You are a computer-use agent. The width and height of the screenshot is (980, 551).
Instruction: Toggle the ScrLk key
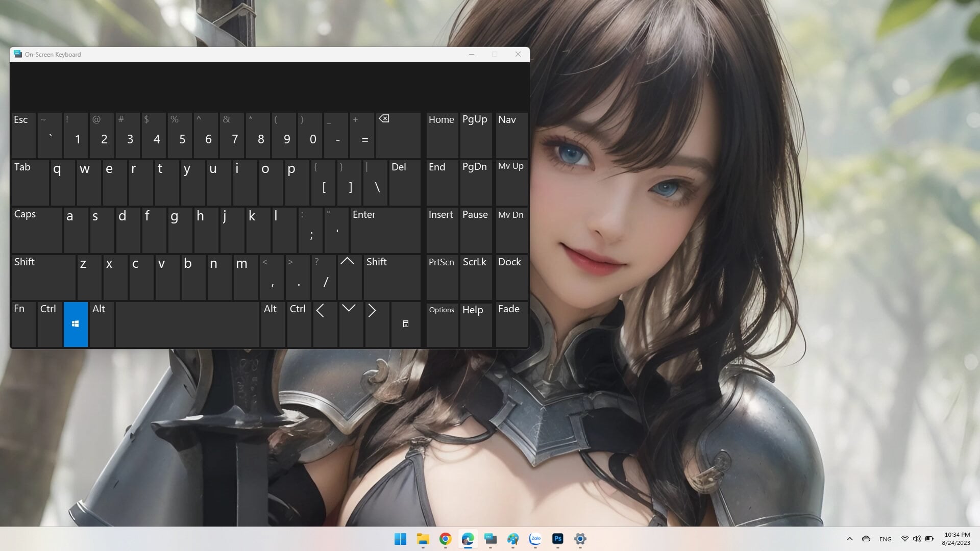[x=476, y=278]
